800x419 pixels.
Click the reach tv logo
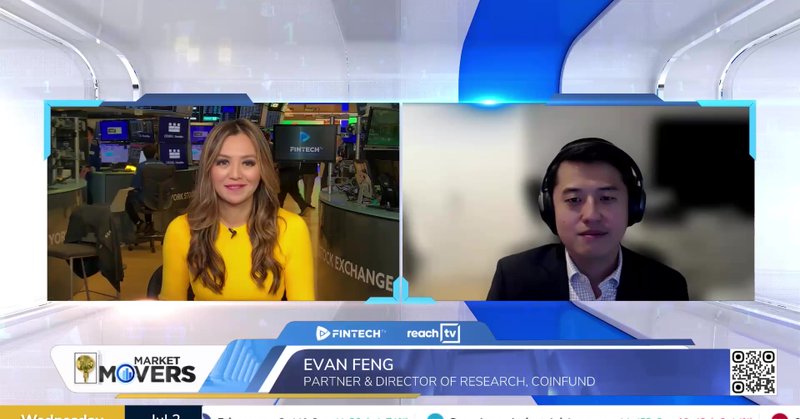coord(433,333)
